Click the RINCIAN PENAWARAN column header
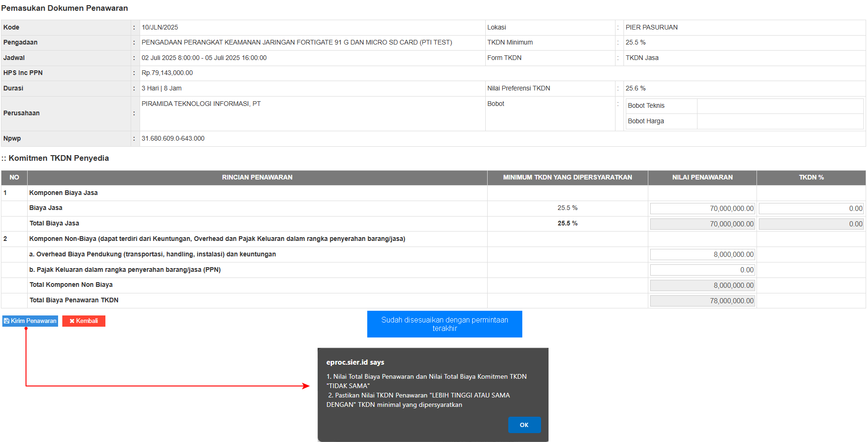 [x=257, y=178]
